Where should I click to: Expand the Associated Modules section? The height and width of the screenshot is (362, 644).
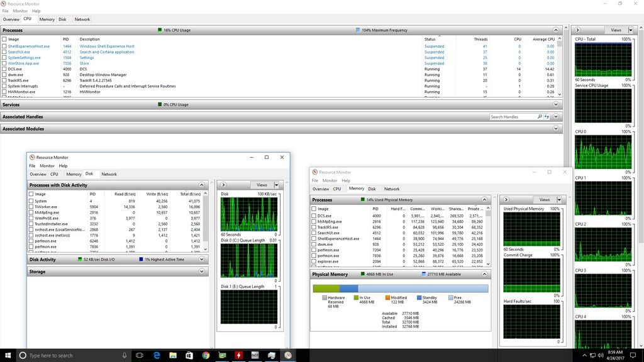click(555, 129)
